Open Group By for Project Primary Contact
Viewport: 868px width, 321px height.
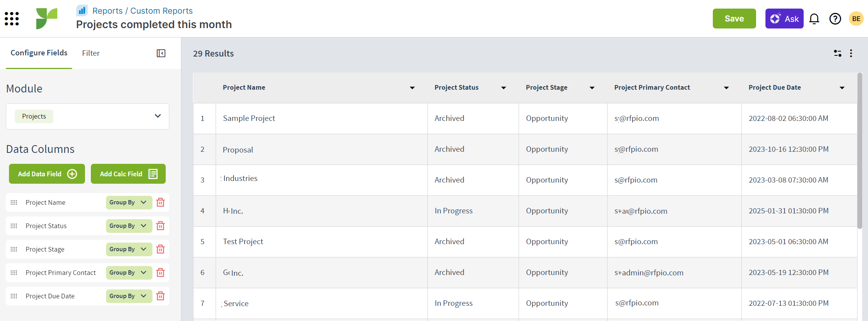click(x=129, y=273)
